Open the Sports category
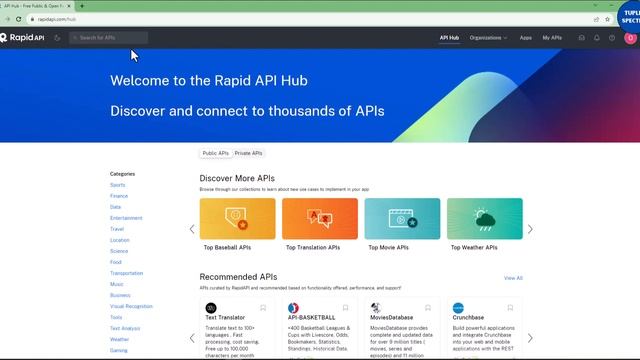 tap(118, 185)
